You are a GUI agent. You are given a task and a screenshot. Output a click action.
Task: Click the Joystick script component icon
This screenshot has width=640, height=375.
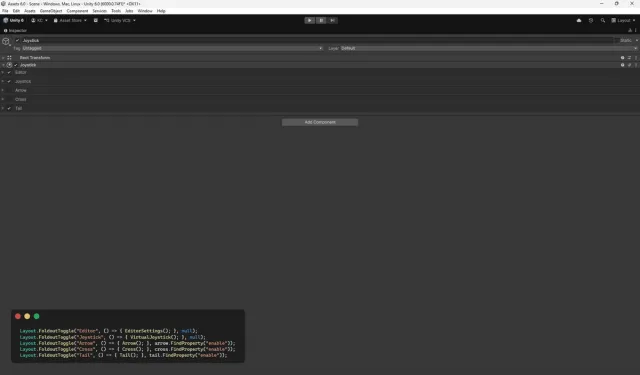pos(9,65)
